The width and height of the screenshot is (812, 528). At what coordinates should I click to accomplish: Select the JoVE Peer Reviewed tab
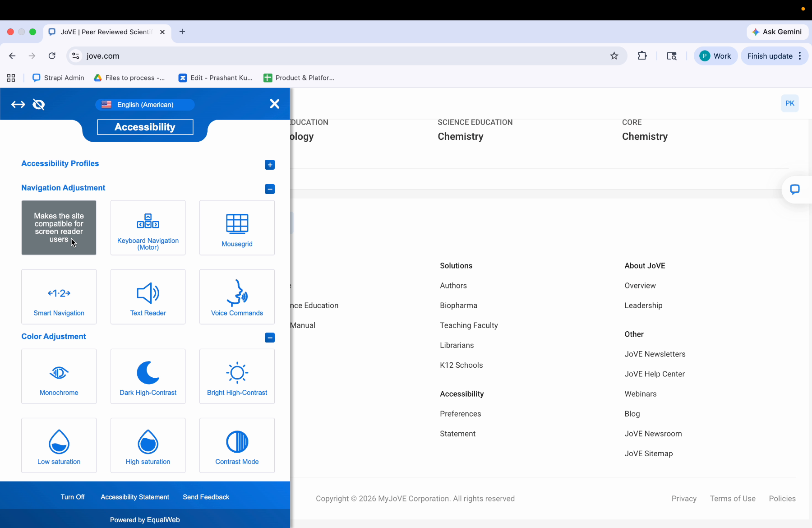[x=107, y=32]
